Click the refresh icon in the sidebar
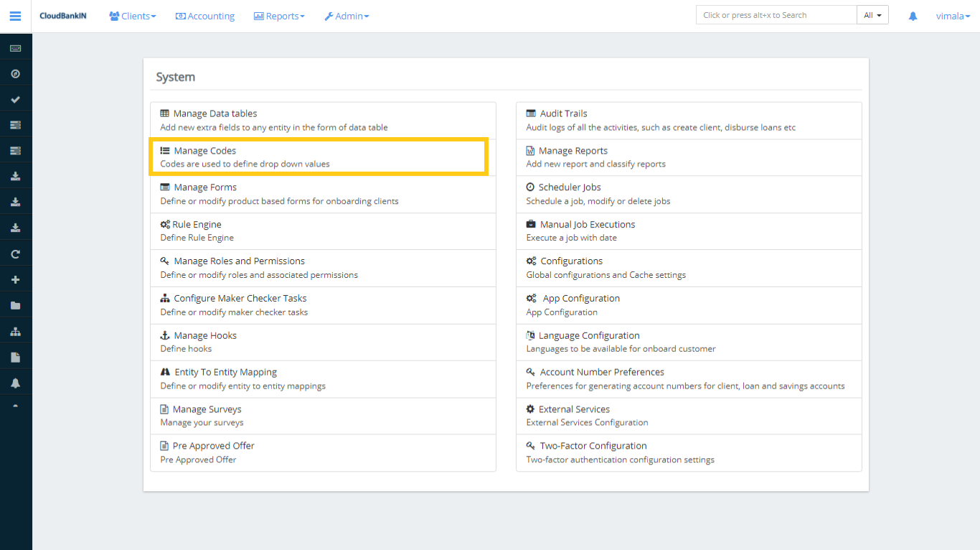The width and height of the screenshot is (980, 550). click(15, 253)
